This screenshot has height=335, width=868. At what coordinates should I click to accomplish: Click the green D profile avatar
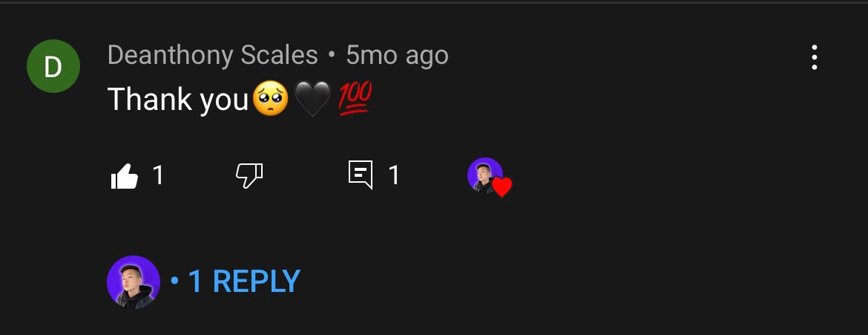(x=53, y=67)
